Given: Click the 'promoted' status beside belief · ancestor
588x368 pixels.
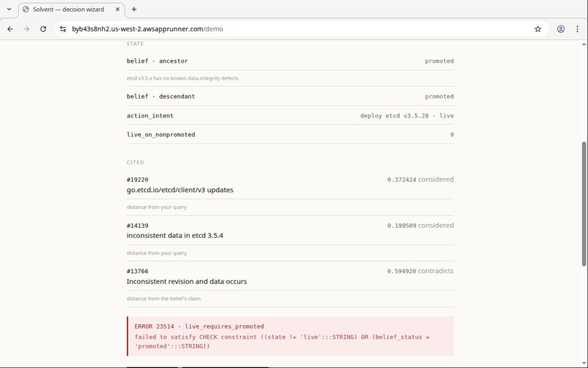Looking at the screenshot, I should click(439, 61).
